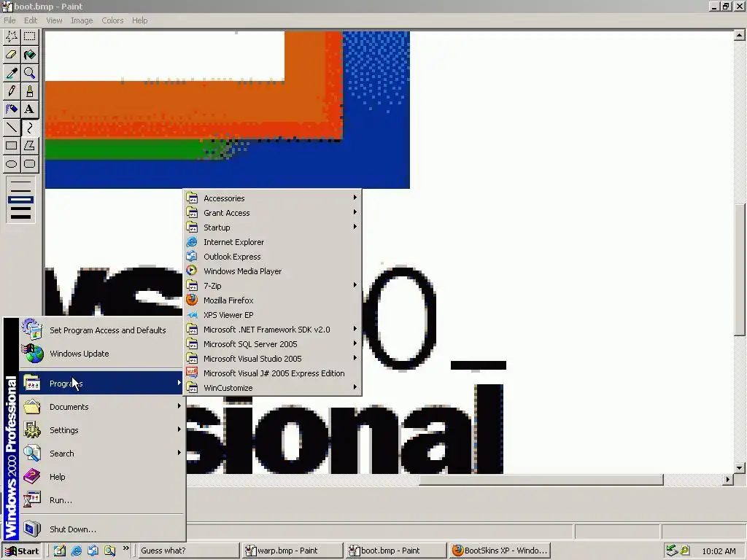The image size is (747, 560).
Task: Click the vertical scrollbar down arrow
Action: coord(740,468)
